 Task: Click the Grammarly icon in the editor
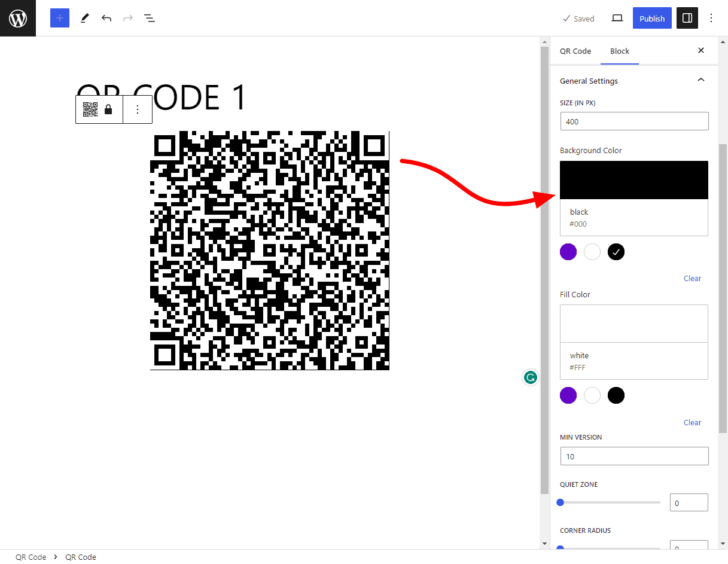click(x=530, y=377)
